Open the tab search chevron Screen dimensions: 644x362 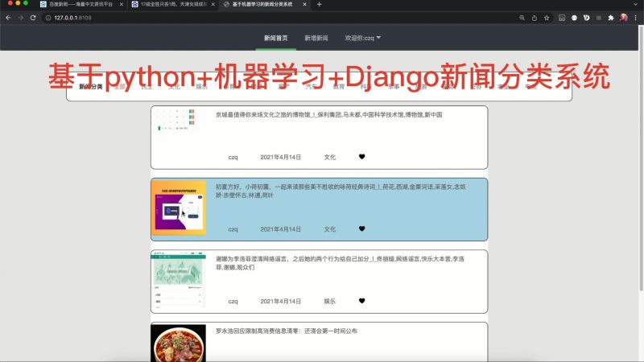635,4
